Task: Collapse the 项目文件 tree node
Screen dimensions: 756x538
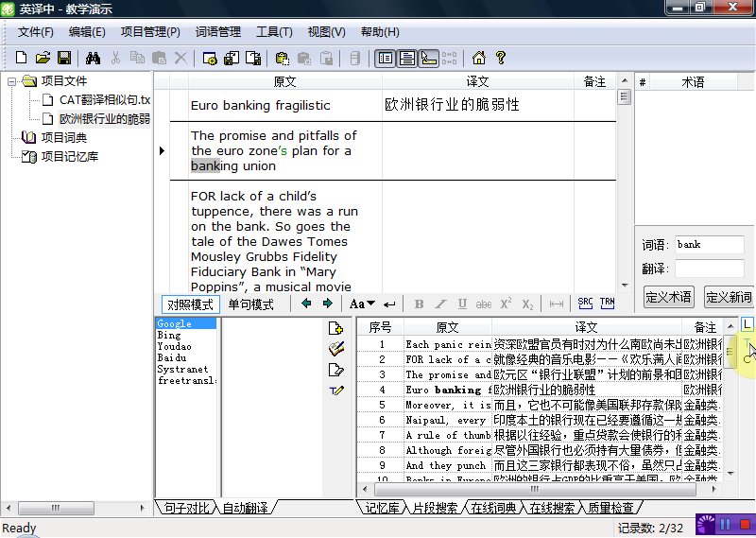Action: coord(11,81)
